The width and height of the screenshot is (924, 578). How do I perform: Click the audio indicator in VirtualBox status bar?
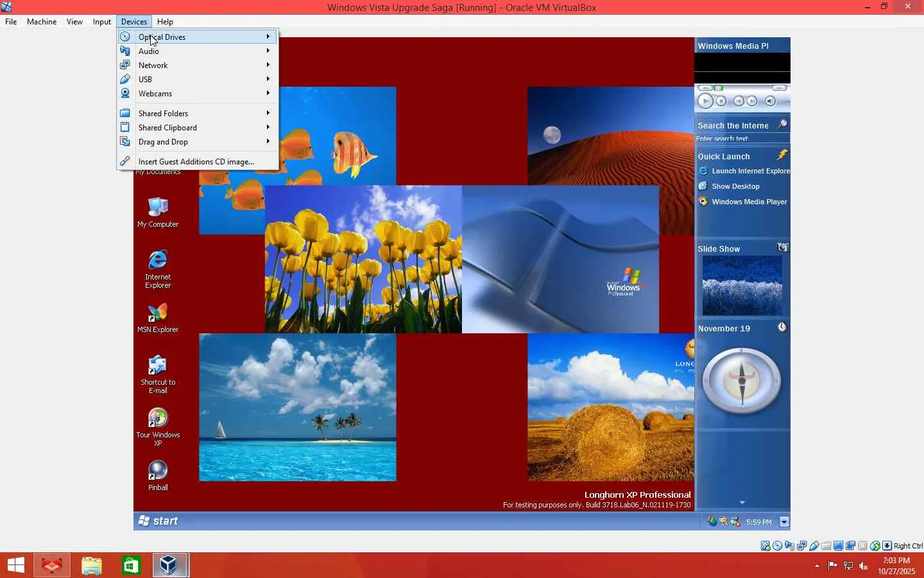790,546
